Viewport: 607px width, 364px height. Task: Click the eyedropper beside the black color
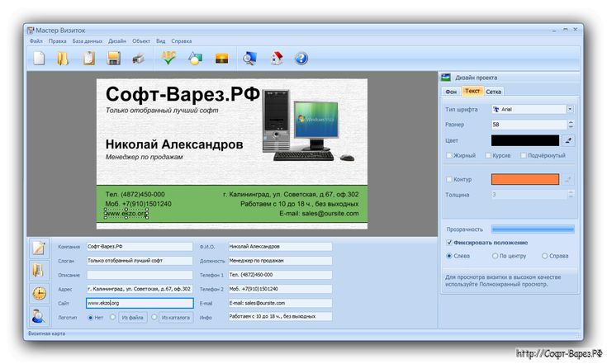tap(568, 140)
